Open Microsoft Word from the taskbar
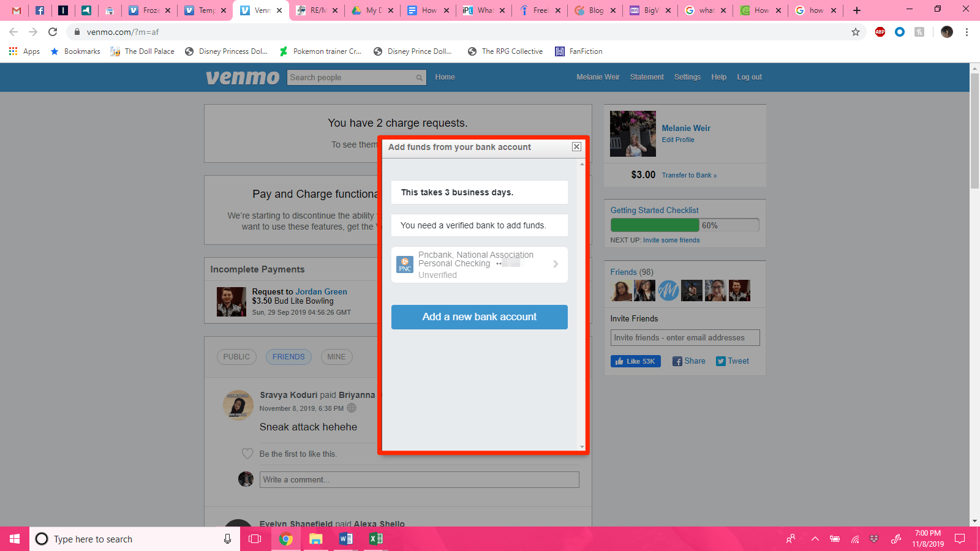This screenshot has height=551, width=980. click(345, 539)
